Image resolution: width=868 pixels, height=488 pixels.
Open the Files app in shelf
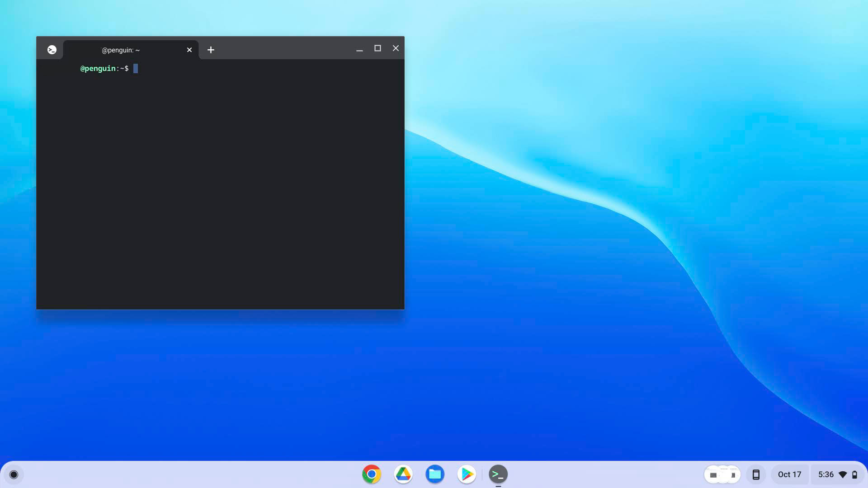coord(434,474)
